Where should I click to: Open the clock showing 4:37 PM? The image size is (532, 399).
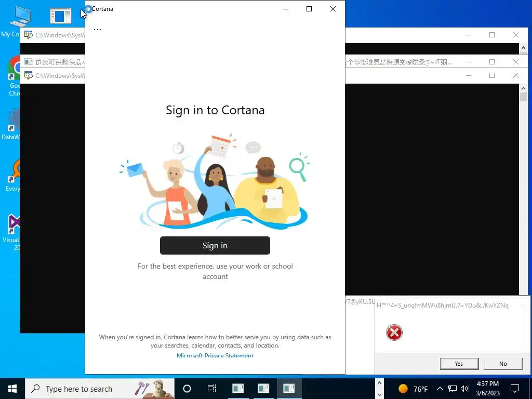[x=487, y=389]
